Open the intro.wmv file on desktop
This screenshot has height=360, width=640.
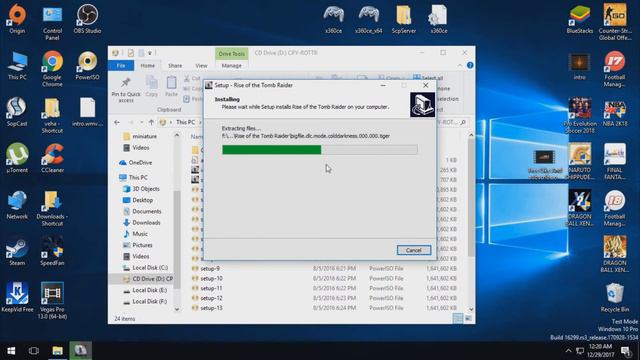click(87, 112)
